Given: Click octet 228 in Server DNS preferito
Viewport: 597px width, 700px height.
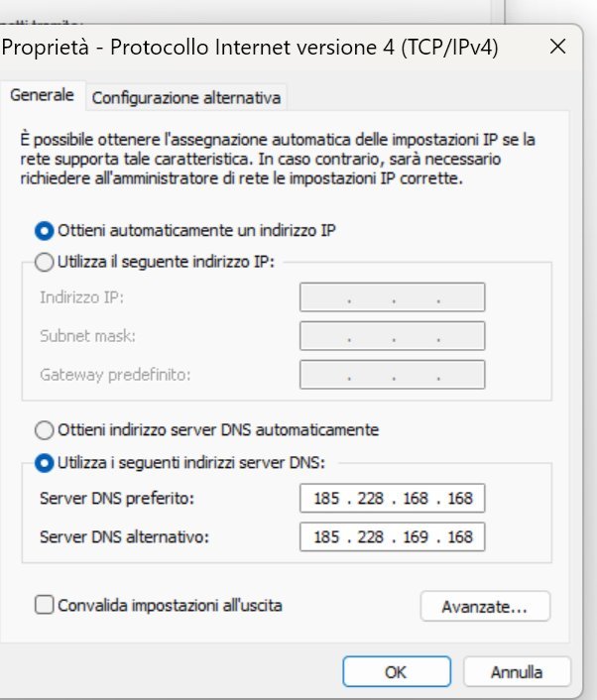Looking at the screenshot, I should point(371,498).
